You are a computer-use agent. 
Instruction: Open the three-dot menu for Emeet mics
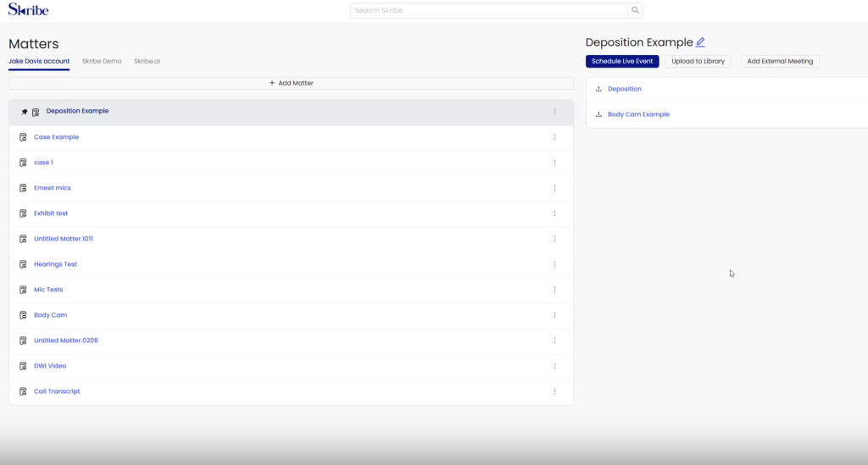tap(555, 188)
